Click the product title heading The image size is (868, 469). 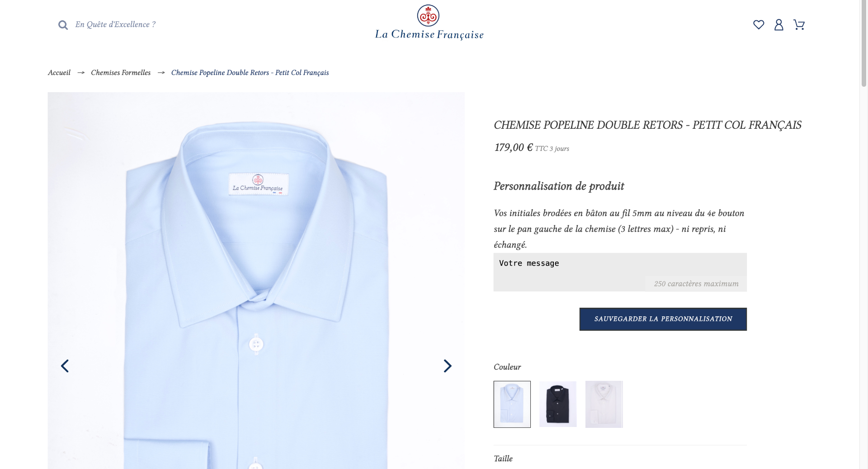click(x=647, y=125)
